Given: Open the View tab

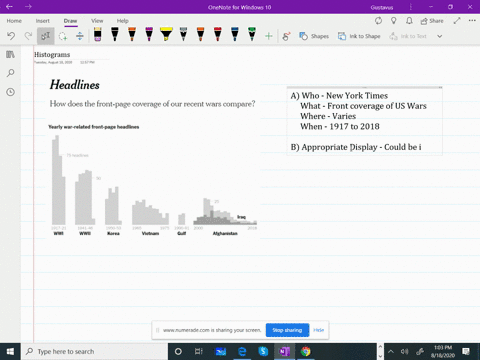Looking at the screenshot, I should coord(97,21).
